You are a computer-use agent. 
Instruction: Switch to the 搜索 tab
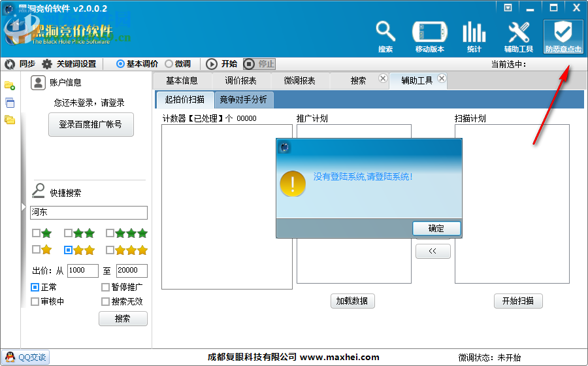click(358, 80)
